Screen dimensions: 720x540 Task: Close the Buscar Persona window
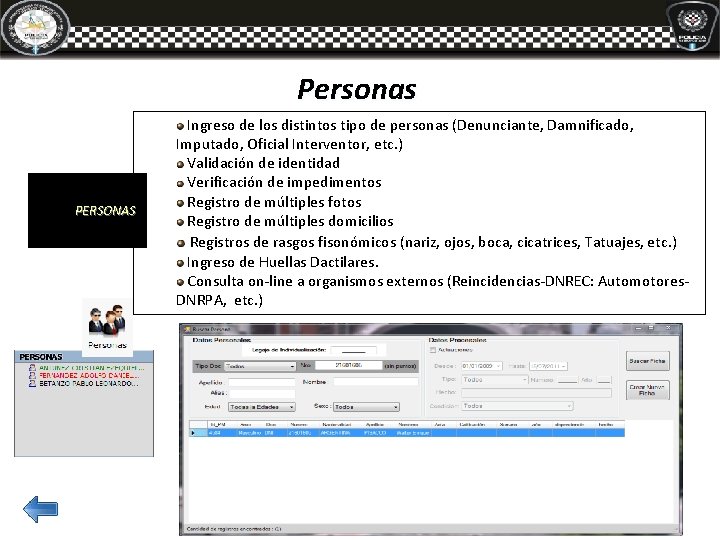pos(668,328)
